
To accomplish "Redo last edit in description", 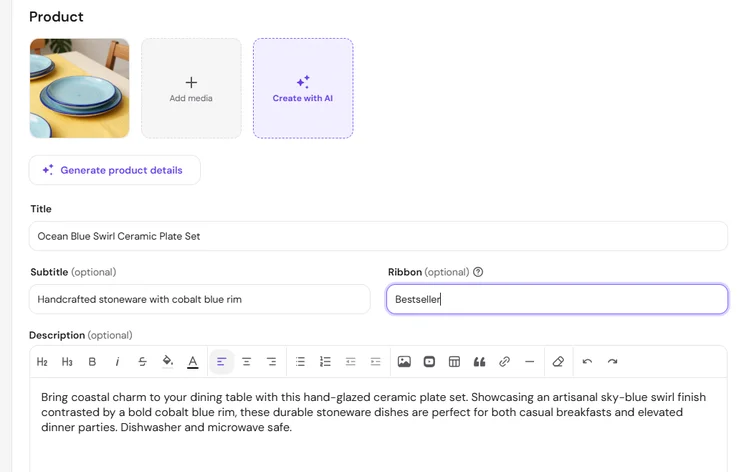I will coord(613,362).
